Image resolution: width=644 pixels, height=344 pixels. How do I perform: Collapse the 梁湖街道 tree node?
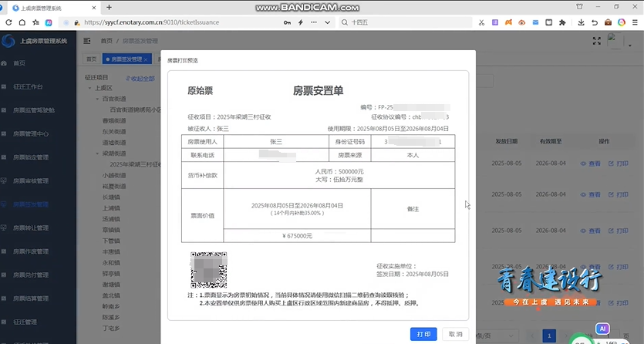pyautogui.click(x=99, y=153)
